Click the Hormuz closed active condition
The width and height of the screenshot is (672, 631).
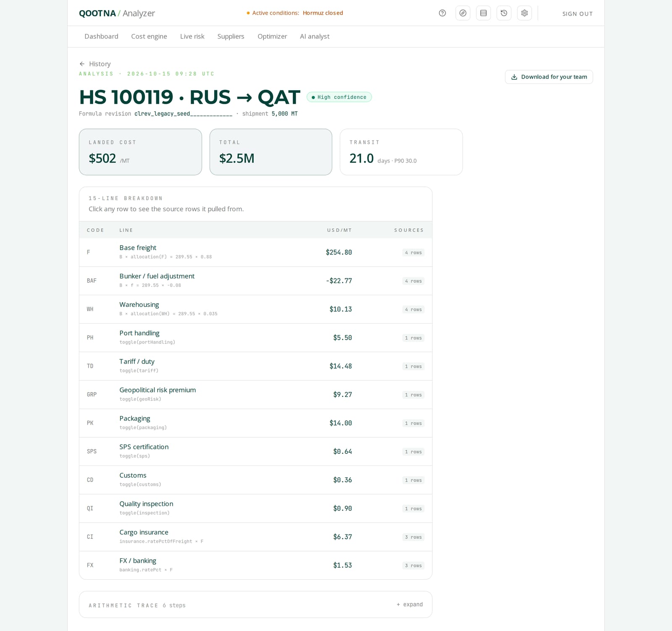click(x=323, y=13)
